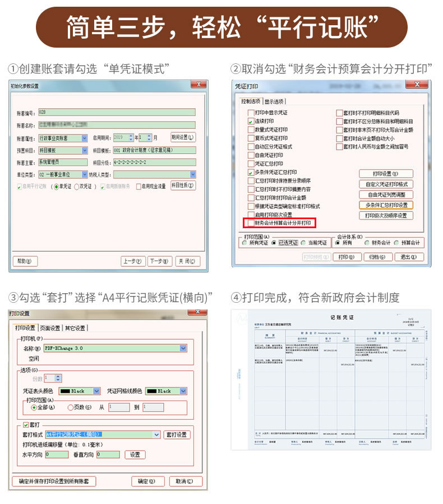Select 全部 print range radio
443x504 pixels.
pos(34,408)
